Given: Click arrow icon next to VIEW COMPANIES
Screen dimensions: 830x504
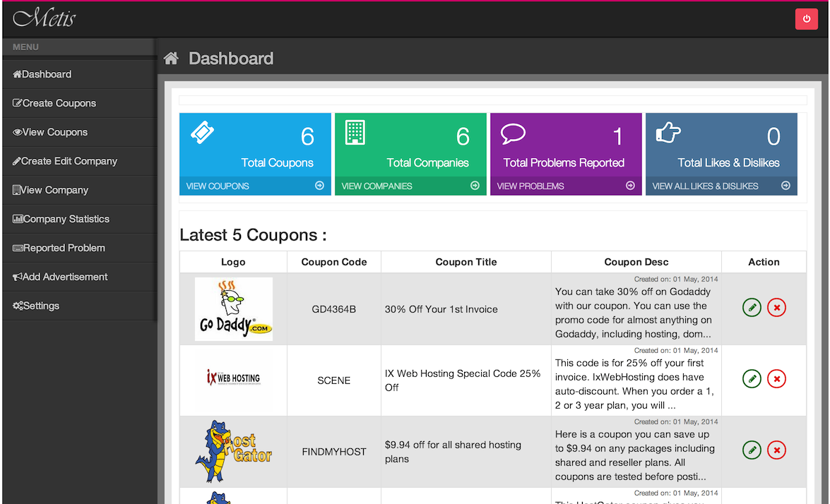Looking at the screenshot, I should coord(475,186).
